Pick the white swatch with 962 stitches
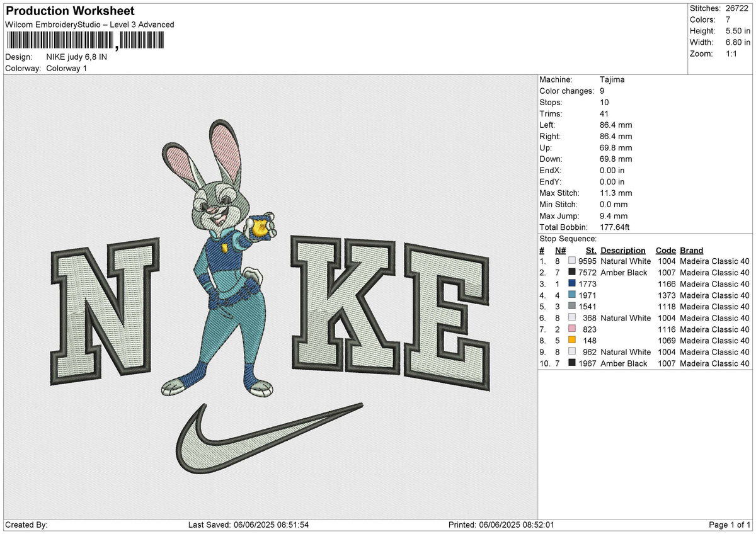The width and height of the screenshot is (756, 534). coord(572,352)
